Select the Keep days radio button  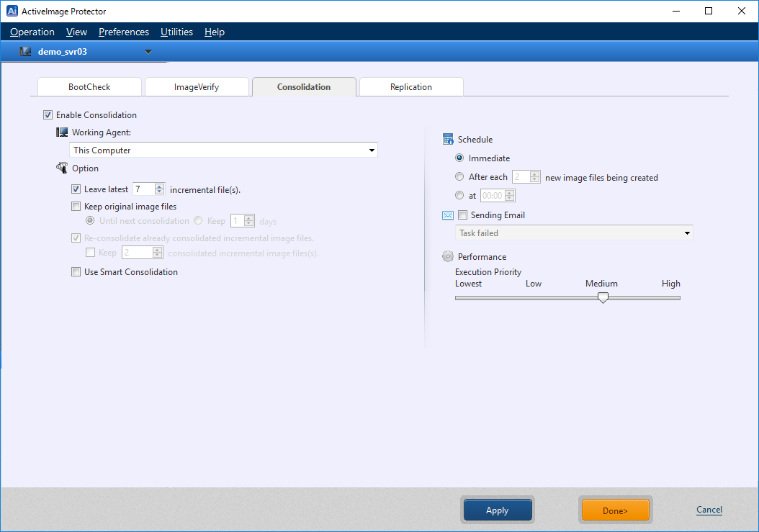pyautogui.click(x=198, y=221)
